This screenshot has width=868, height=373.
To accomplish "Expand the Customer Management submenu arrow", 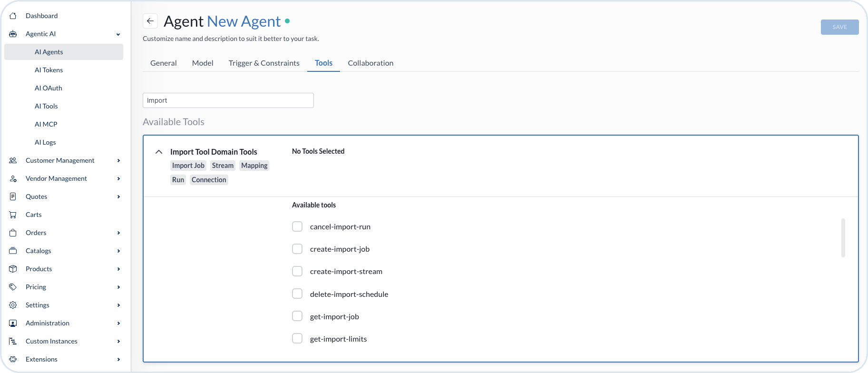I will [118, 161].
